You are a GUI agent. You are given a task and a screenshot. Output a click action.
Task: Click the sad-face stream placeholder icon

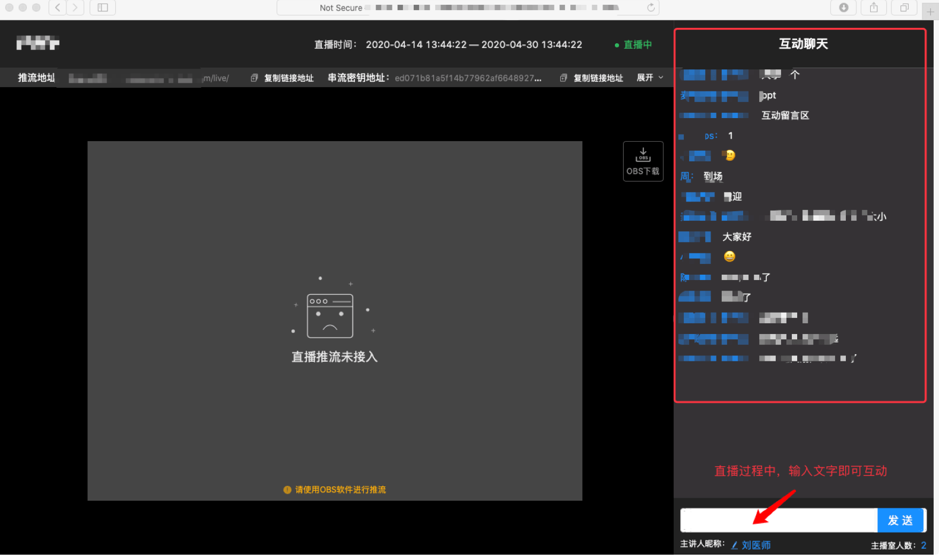pos(330,316)
